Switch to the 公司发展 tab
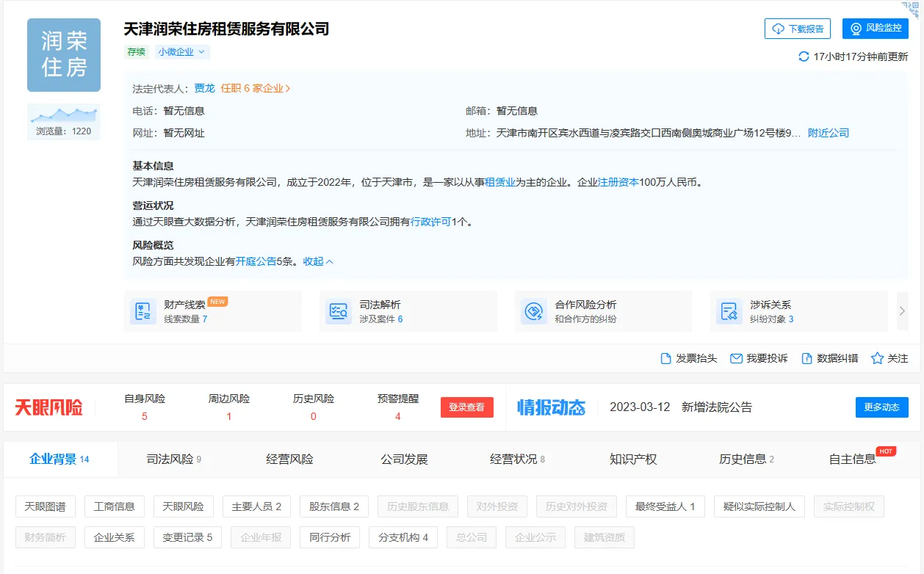Viewport: 924px width, 574px height. pos(404,459)
